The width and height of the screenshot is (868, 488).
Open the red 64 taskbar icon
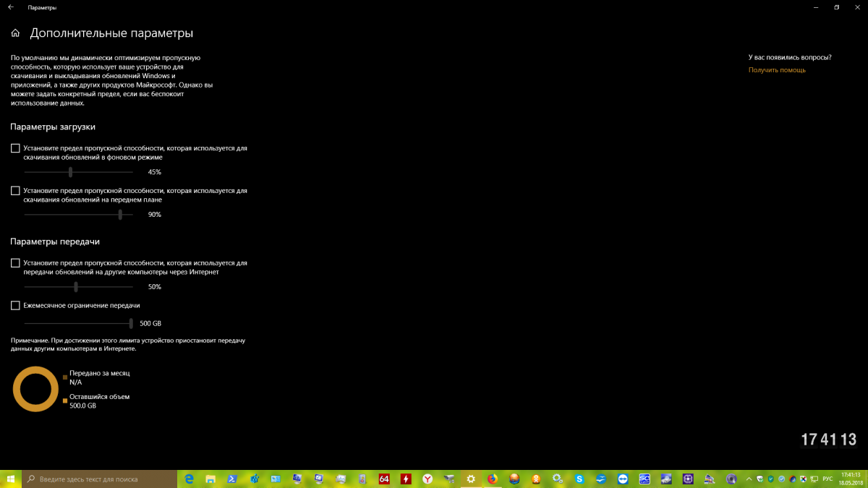[x=384, y=479]
